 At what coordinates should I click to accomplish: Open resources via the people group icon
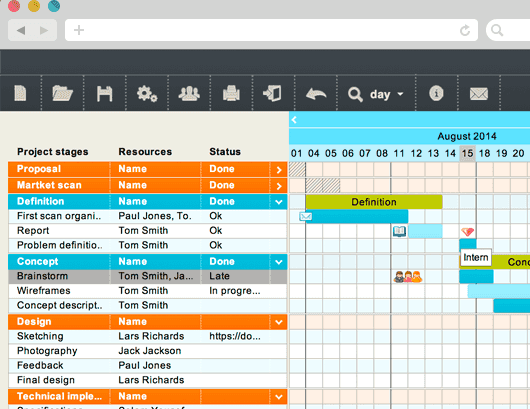click(189, 93)
